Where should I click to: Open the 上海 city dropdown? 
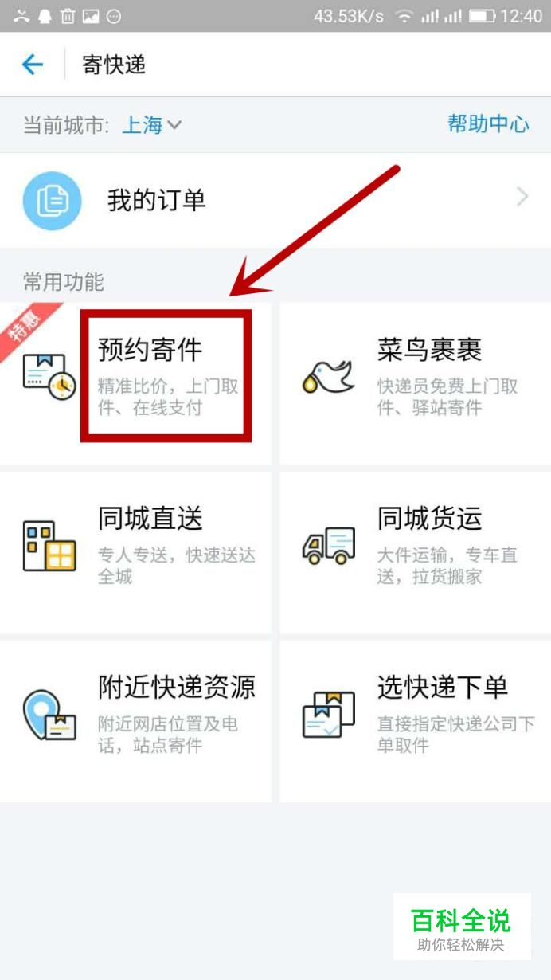[x=152, y=125]
